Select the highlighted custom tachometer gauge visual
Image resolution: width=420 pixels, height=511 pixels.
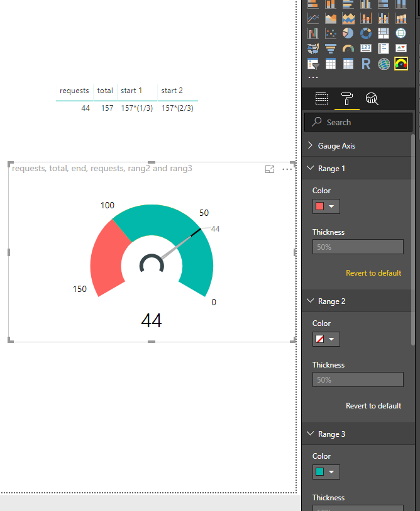(x=401, y=64)
